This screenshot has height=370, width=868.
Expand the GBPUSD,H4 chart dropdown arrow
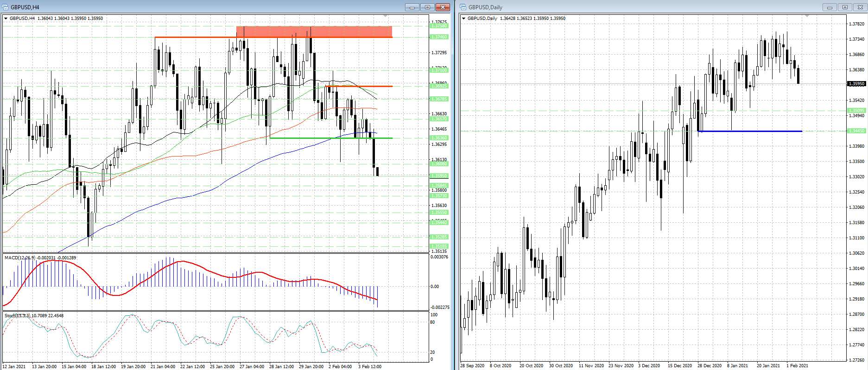point(6,19)
